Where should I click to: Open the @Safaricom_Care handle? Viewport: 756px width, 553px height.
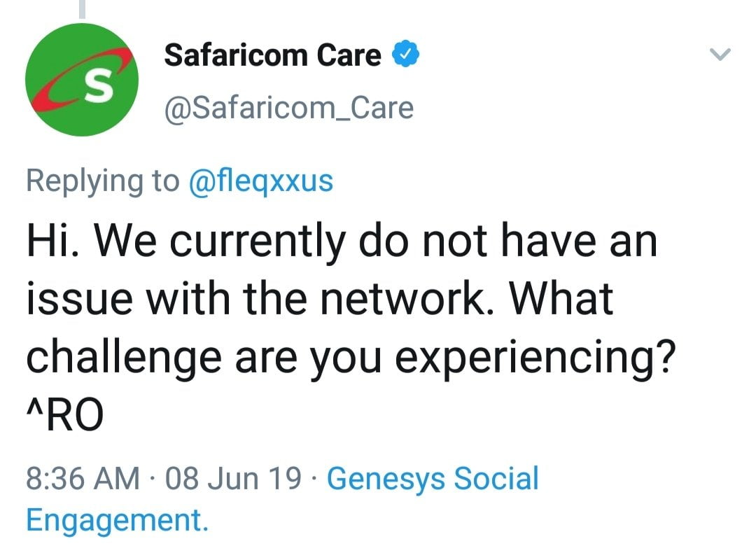289,108
